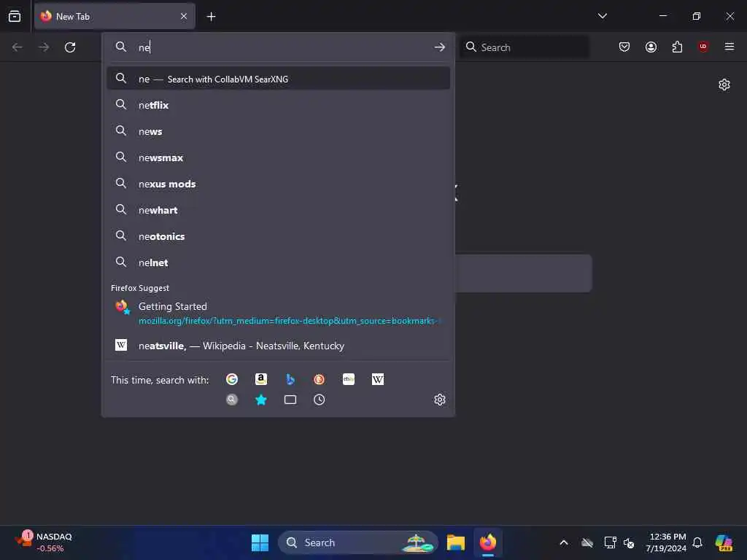This screenshot has height=560, width=747.
Task: Search with Wikipedia one-off engine icon
Action: point(378,379)
